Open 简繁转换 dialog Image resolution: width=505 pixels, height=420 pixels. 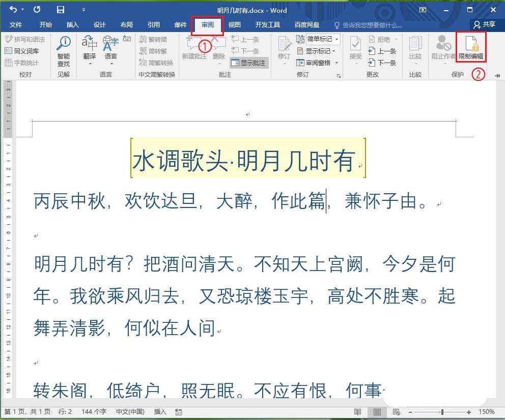[x=156, y=63]
